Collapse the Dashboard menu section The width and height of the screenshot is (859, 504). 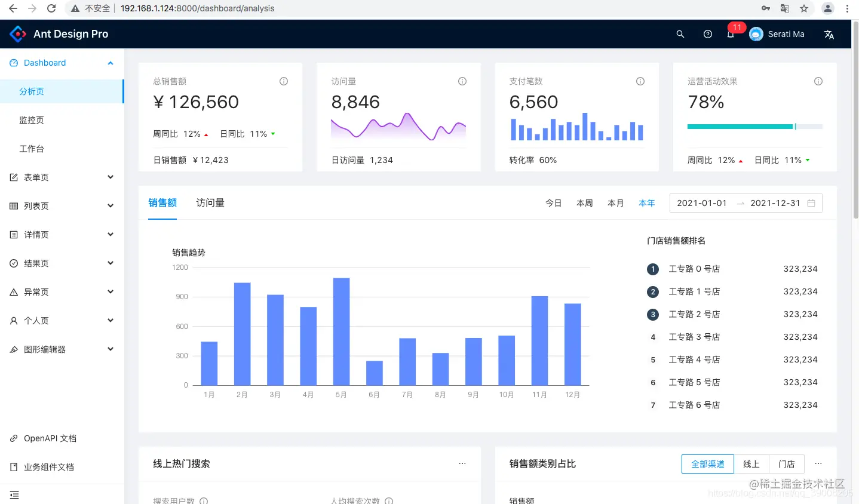tap(62, 63)
